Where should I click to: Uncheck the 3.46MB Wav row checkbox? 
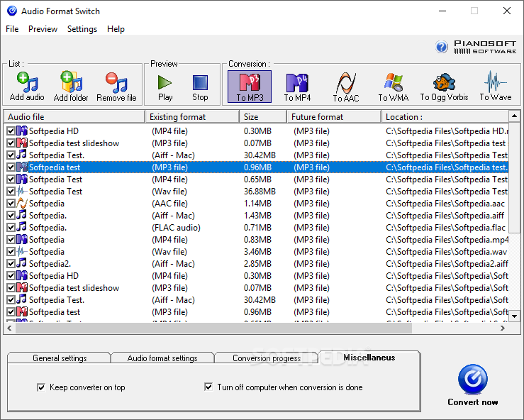point(11,251)
